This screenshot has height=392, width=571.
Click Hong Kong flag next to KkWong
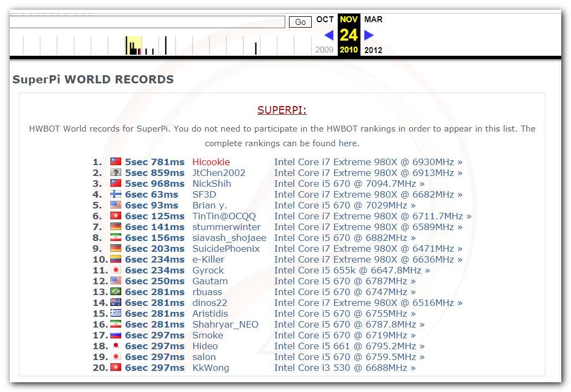point(116,367)
